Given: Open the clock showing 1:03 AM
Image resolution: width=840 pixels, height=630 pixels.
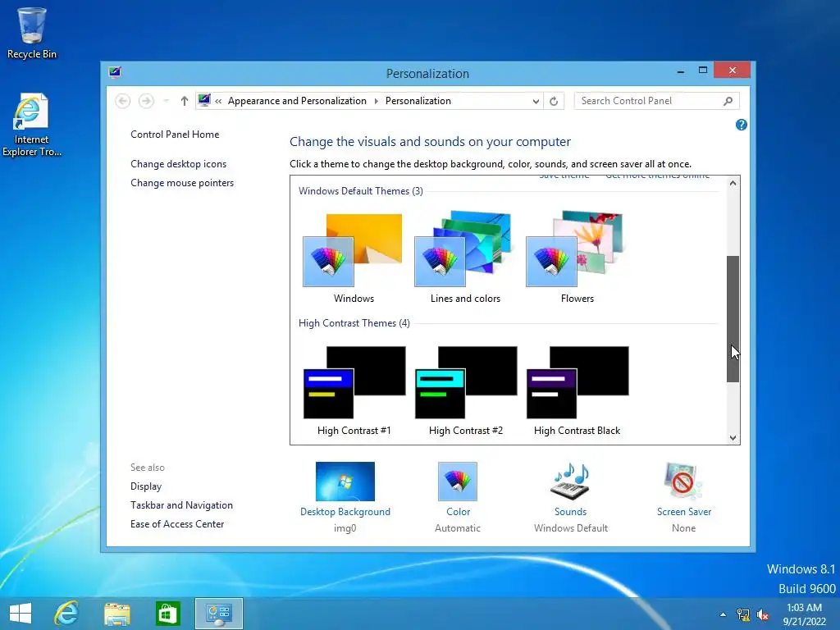Looking at the screenshot, I should (x=804, y=614).
